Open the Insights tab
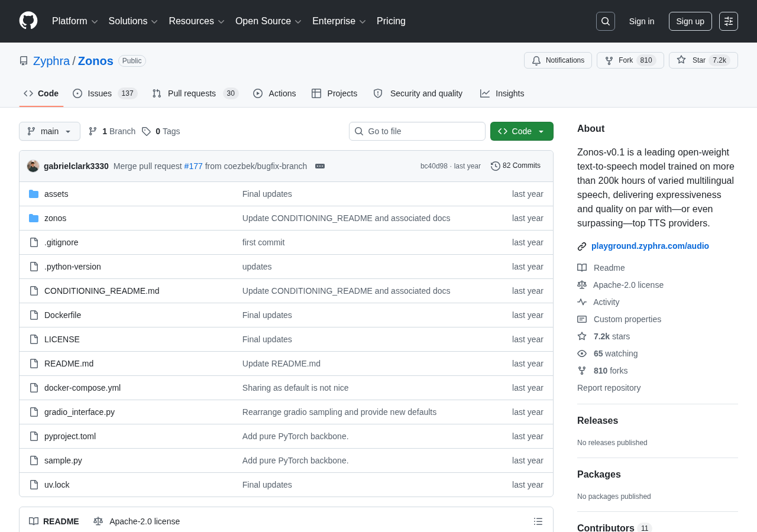 click(x=502, y=93)
